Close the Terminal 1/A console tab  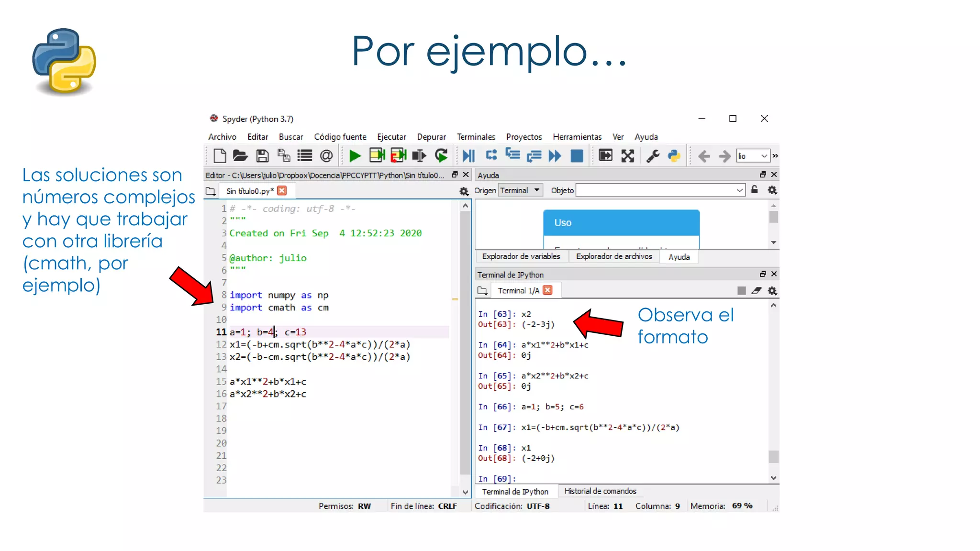click(x=548, y=290)
